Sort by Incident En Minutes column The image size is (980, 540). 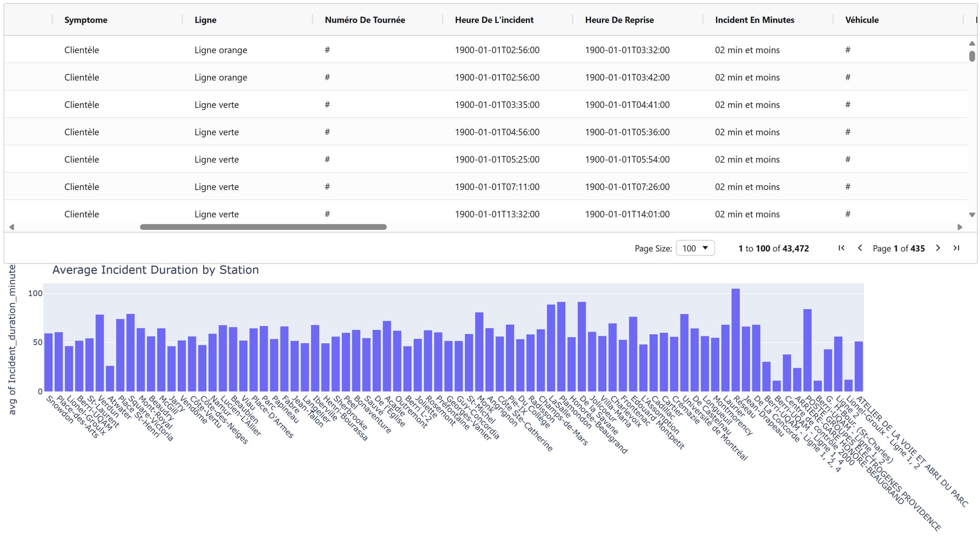click(x=754, y=20)
